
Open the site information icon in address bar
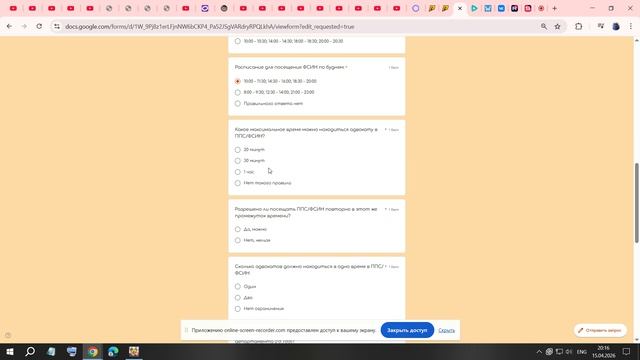(x=57, y=27)
